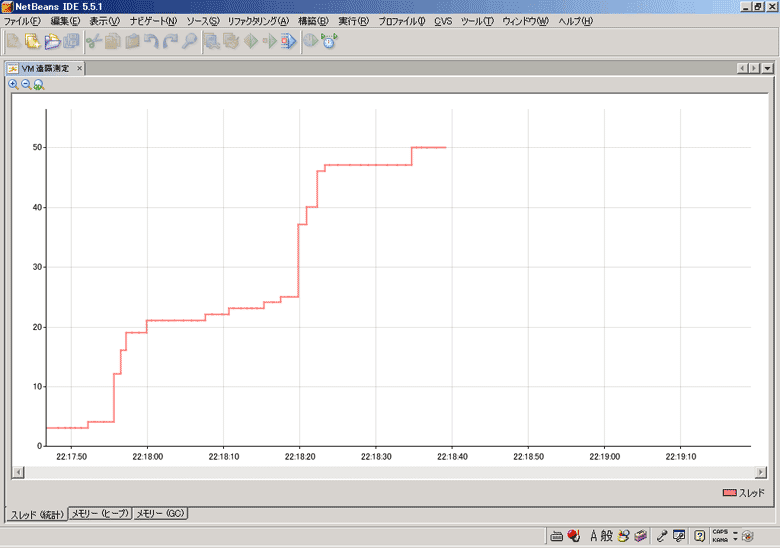This screenshot has height=548, width=780.
Task: Click the Copy icon in the toolbar
Action: tap(113, 41)
